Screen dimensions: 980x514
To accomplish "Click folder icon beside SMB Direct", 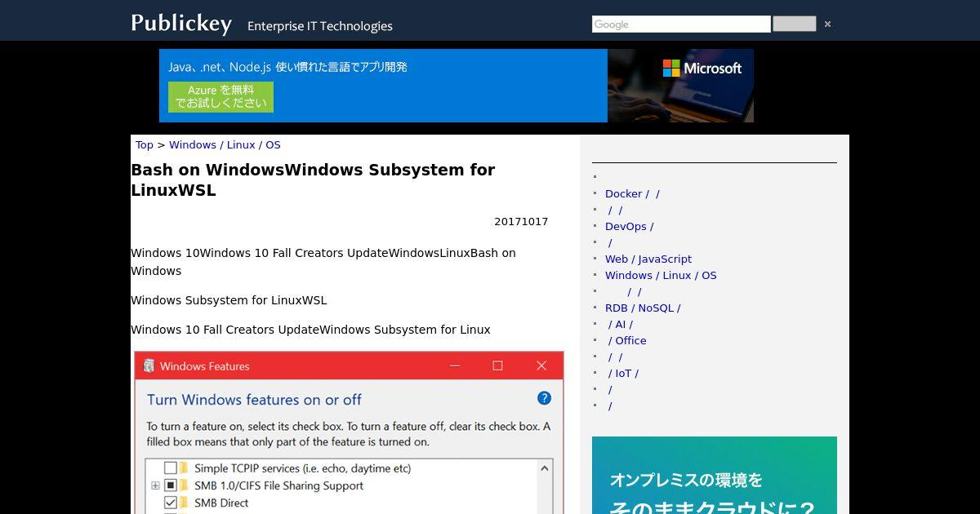I will pyautogui.click(x=185, y=503).
